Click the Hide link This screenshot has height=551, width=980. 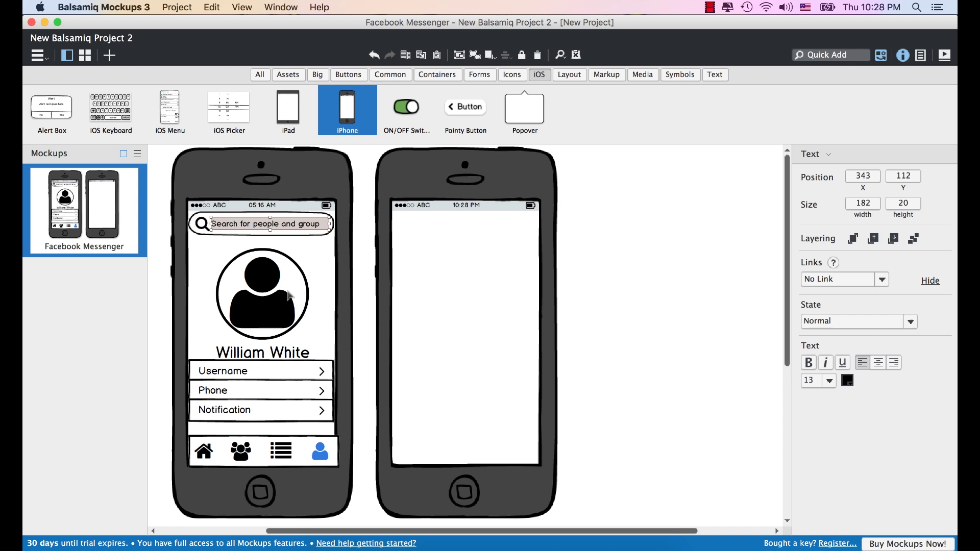click(930, 281)
